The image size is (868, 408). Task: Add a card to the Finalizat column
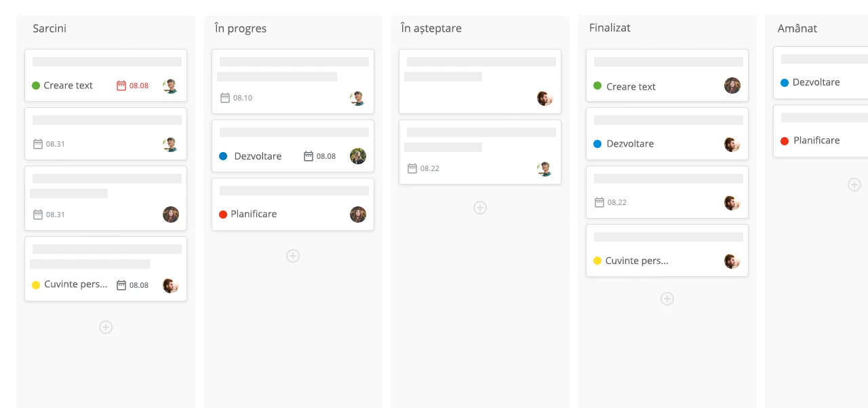click(667, 299)
